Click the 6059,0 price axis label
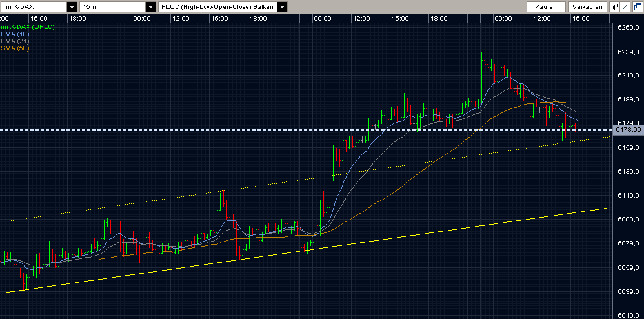The width and height of the screenshot is (644, 319). tap(628, 267)
